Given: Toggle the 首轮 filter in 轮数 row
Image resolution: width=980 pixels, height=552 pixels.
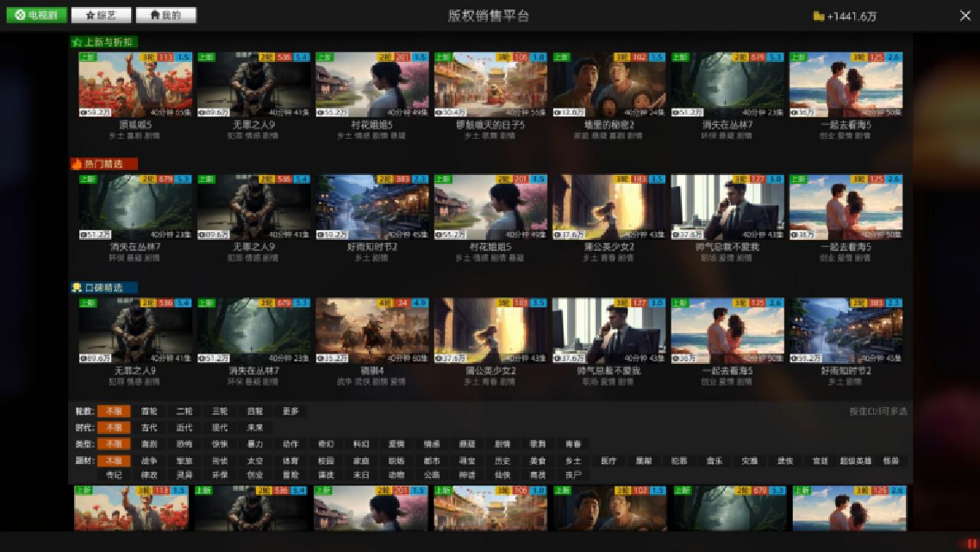Looking at the screenshot, I should click(149, 412).
